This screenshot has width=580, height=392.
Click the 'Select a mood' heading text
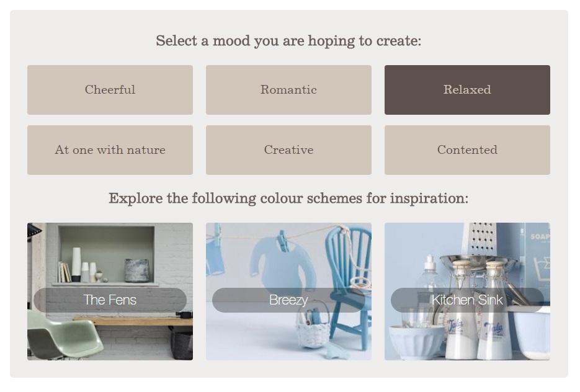pyautogui.click(x=288, y=41)
